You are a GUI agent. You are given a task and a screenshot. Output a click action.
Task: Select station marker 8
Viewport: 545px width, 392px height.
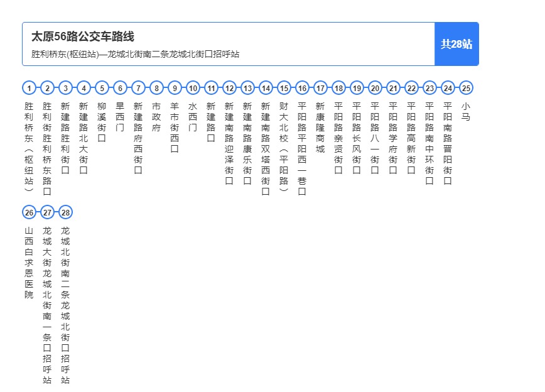click(x=156, y=88)
